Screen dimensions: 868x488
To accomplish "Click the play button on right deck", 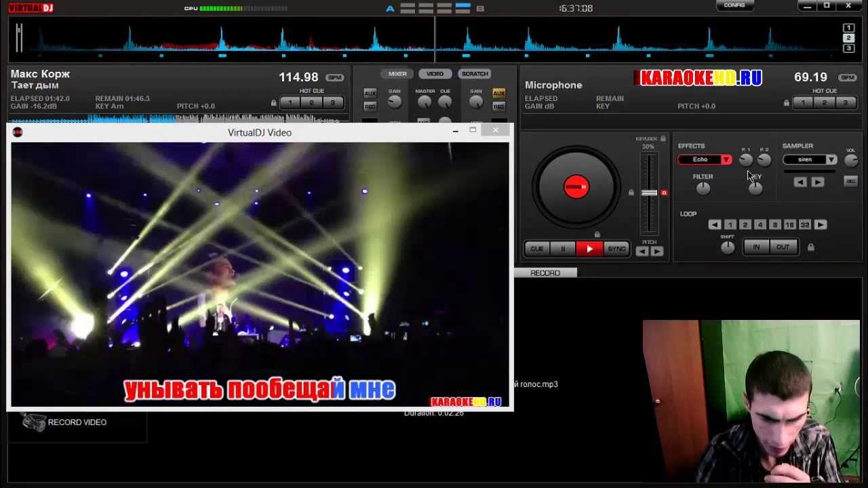I will [589, 249].
